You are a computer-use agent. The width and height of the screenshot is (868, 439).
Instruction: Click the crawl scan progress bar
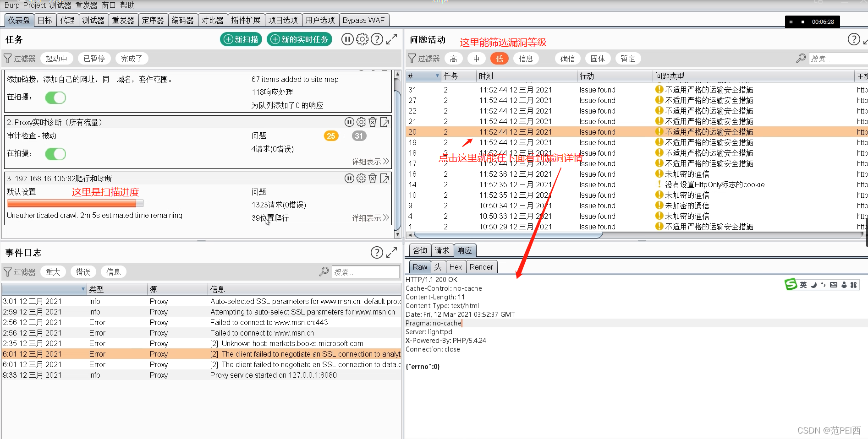75,203
